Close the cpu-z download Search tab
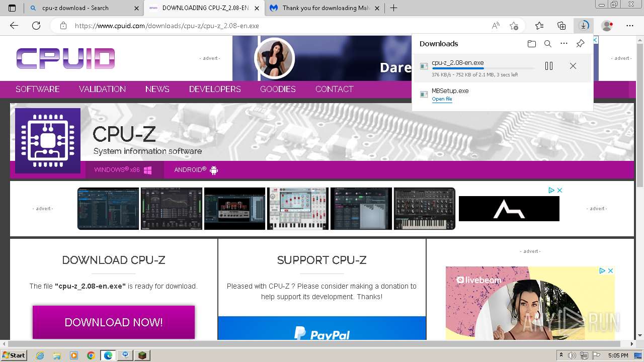Image resolution: width=644 pixels, height=362 pixels. 137,8
